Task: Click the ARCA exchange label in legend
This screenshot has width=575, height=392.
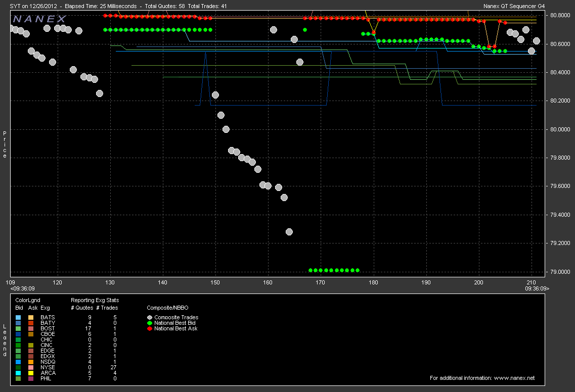Action: [x=48, y=373]
